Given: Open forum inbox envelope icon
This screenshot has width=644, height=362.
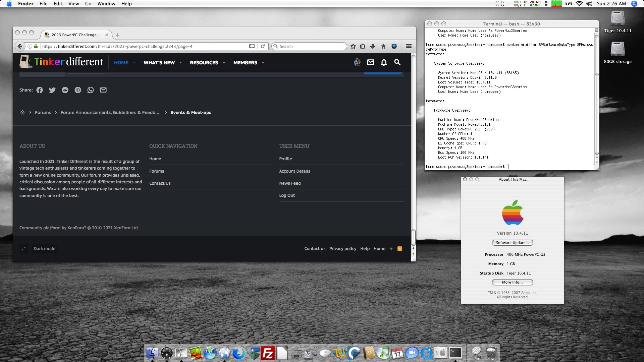Looking at the screenshot, I should click(x=370, y=62).
